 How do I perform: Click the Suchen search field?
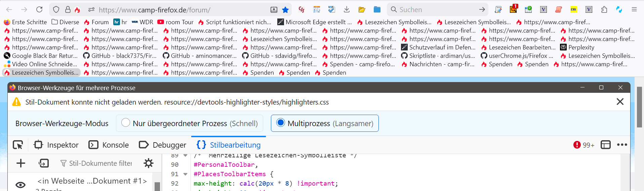point(437,10)
